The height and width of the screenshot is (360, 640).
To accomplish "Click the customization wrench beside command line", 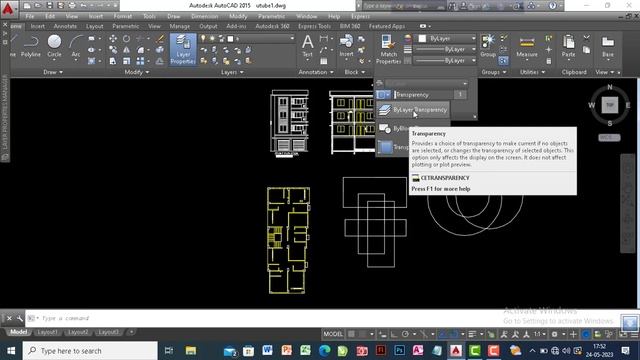I will [x=19, y=318].
